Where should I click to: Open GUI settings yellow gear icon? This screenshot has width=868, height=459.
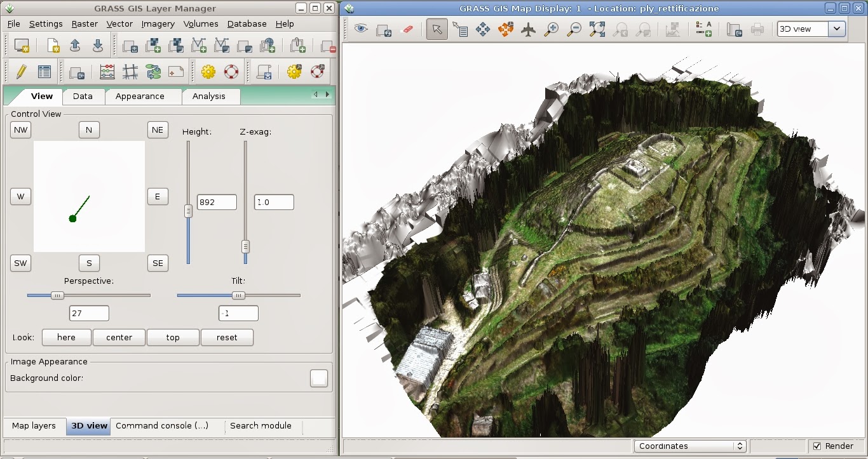[x=208, y=72]
